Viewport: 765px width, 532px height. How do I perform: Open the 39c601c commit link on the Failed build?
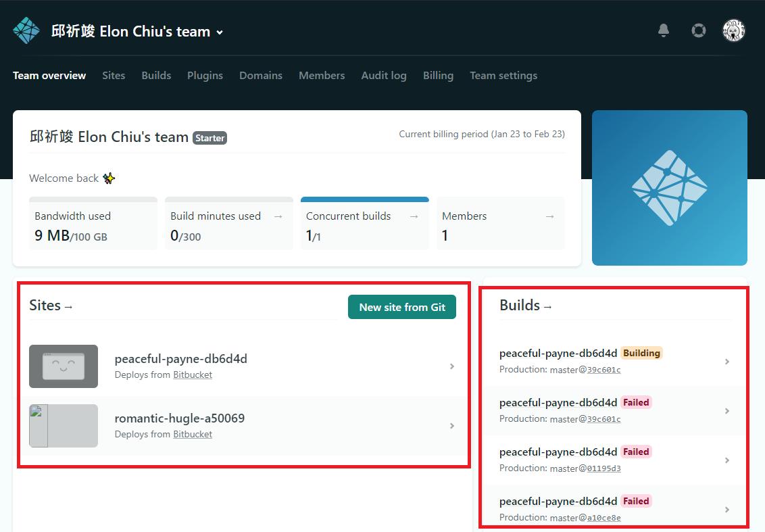(x=604, y=419)
